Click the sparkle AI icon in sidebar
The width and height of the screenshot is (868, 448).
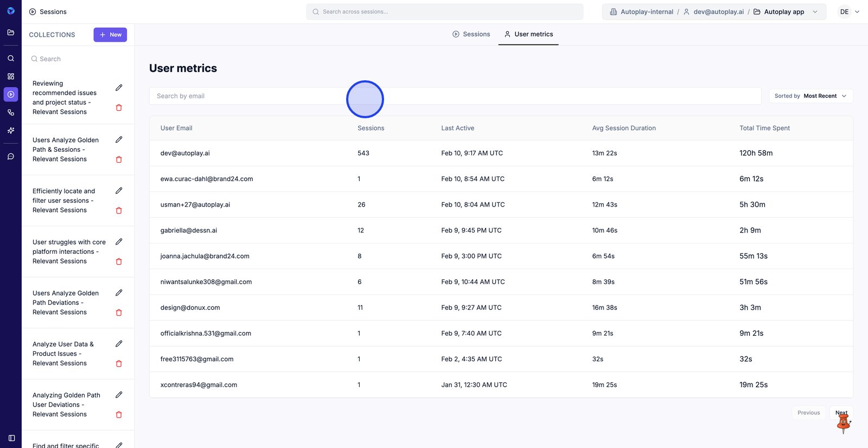tap(10, 131)
